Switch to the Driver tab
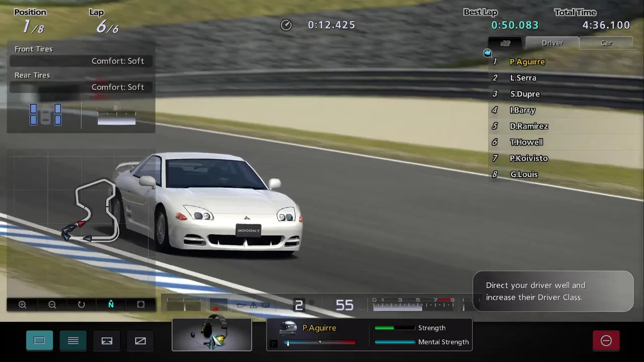 tap(552, 43)
